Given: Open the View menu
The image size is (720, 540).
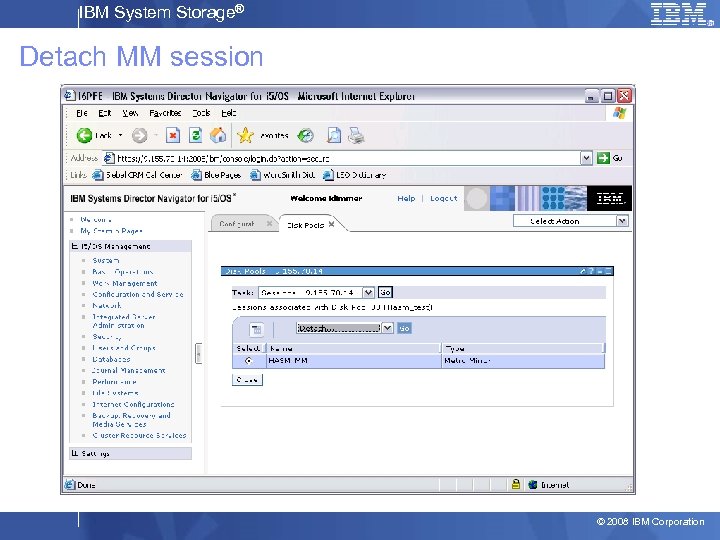Looking at the screenshot, I should pos(130,113).
